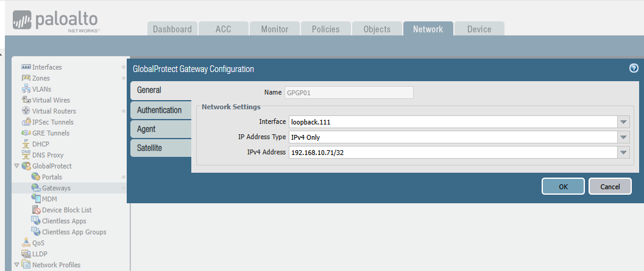
Task: Cancel the Gateway Configuration dialog
Action: [x=610, y=186]
